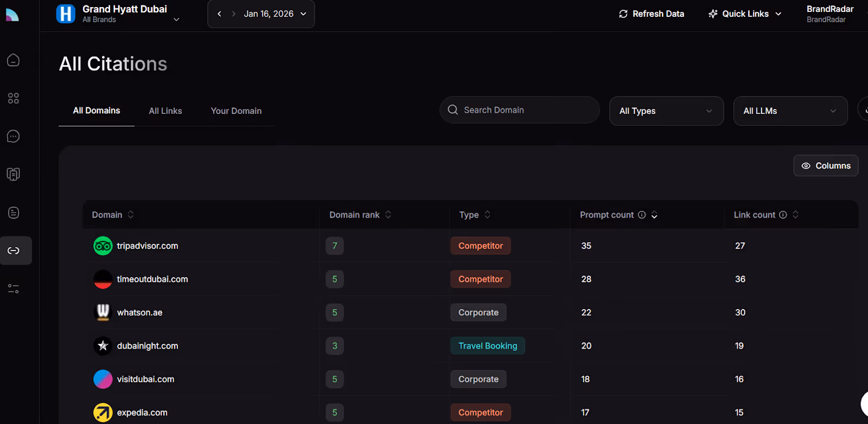Open the BrandRadar account menu
The height and width of the screenshot is (424, 868).
[830, 14]
